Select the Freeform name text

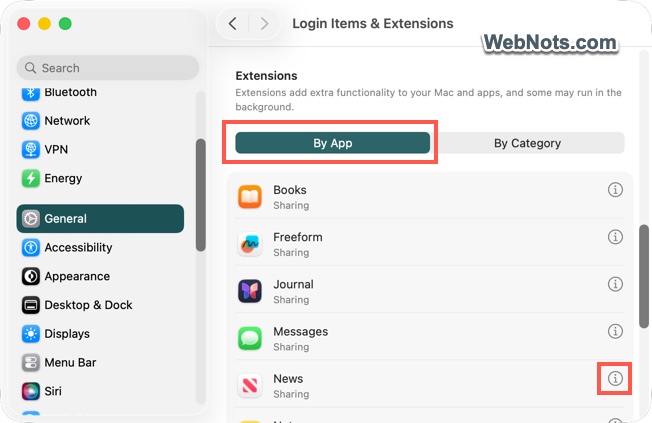pos(298,237)
